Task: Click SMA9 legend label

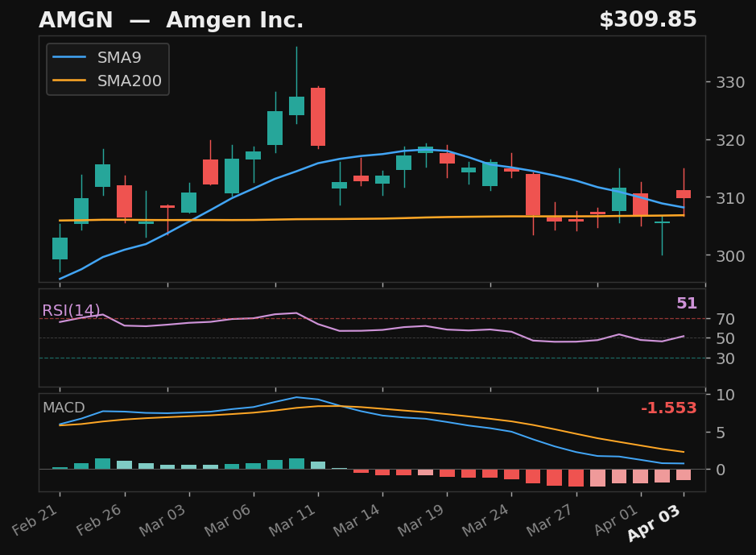Action: coord(119,57)
